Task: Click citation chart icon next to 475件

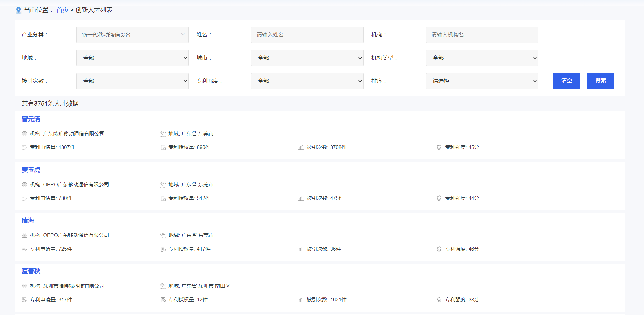Action: coord(301,199)
